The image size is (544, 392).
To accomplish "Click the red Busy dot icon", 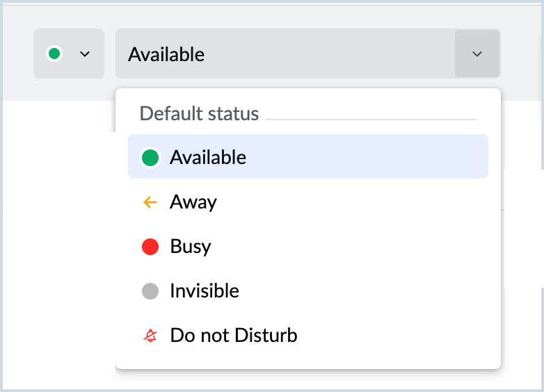I will (150, 247).
